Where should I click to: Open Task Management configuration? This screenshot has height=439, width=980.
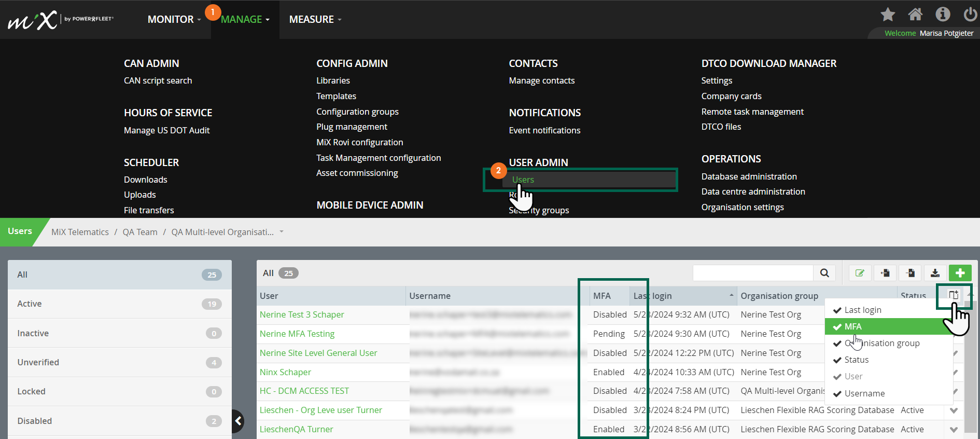[379, 158]
